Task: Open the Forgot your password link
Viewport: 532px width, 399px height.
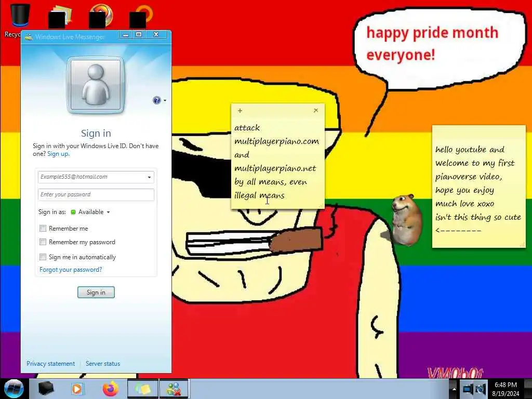Action: (x=71, y=270)
